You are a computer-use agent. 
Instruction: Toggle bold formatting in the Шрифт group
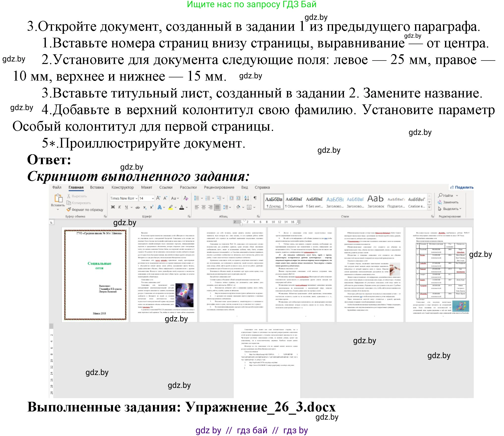point(113,207)
